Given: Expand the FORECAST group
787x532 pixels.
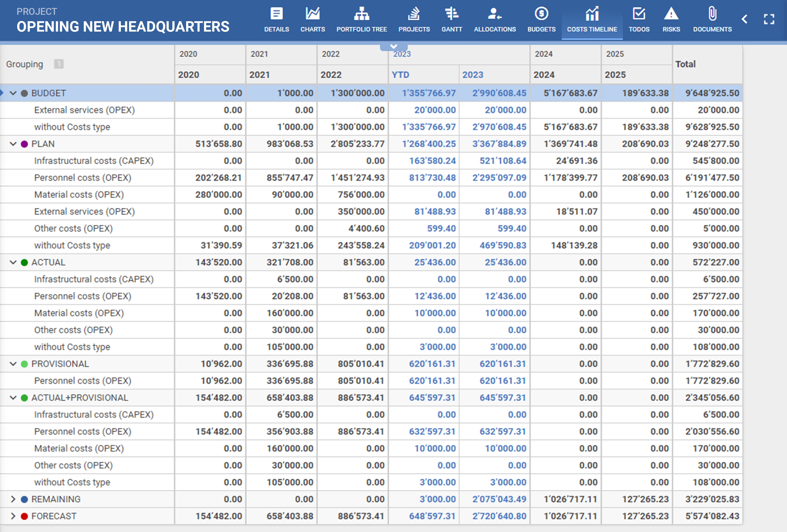Looking at the screenshot, I should (x=13, y=516).
